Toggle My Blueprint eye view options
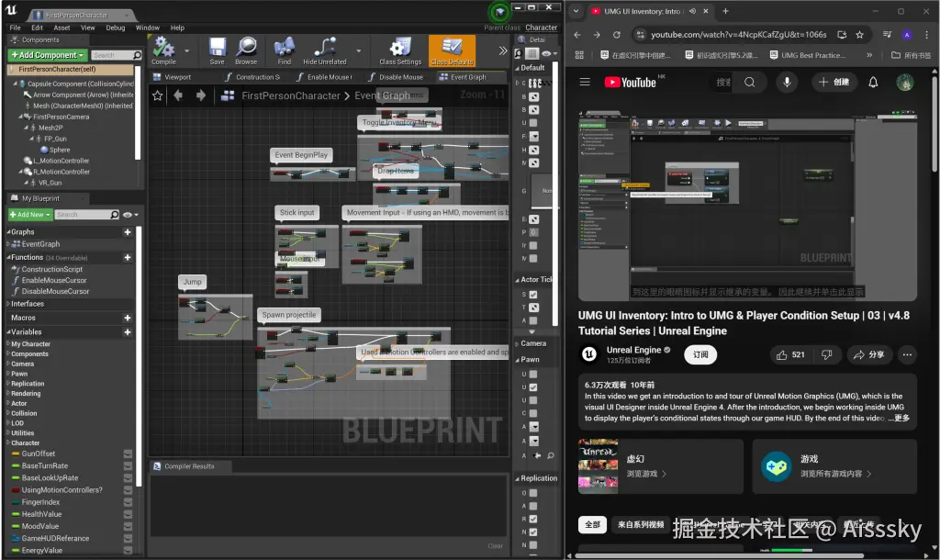940x560 pixels. (129, 215)
